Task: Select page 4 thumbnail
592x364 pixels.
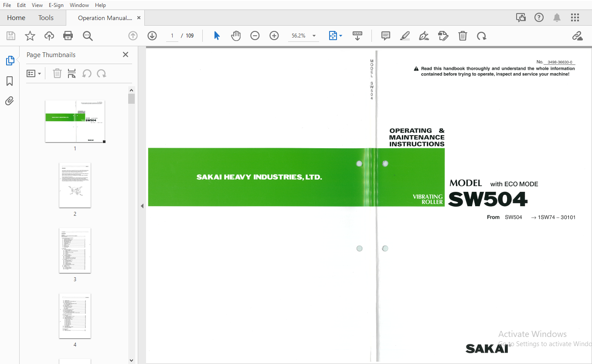Action: coord(75,316)
